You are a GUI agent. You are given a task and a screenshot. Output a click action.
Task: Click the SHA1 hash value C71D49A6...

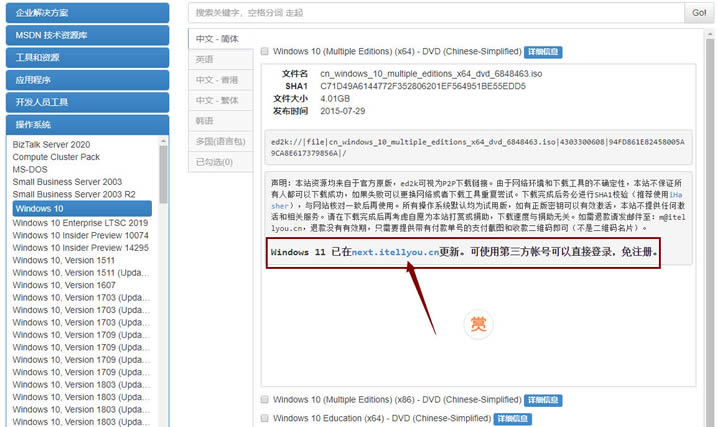[x=423, y=86]
